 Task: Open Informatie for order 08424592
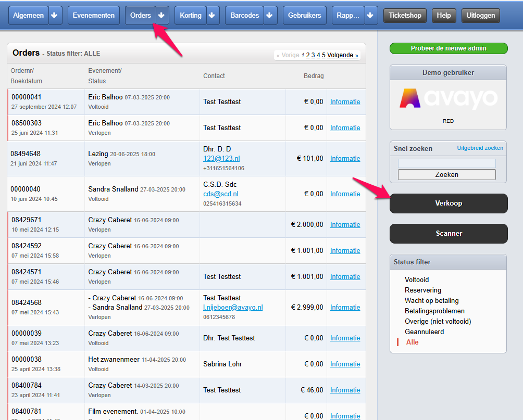[x=345, y=250]
